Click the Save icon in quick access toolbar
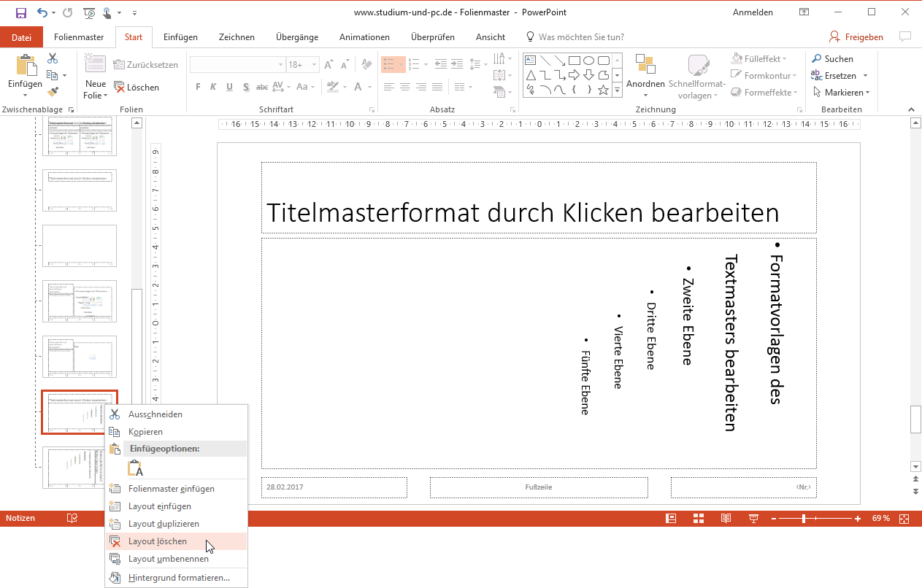This screenshot has width=922, height=588. tap(20, 12)
